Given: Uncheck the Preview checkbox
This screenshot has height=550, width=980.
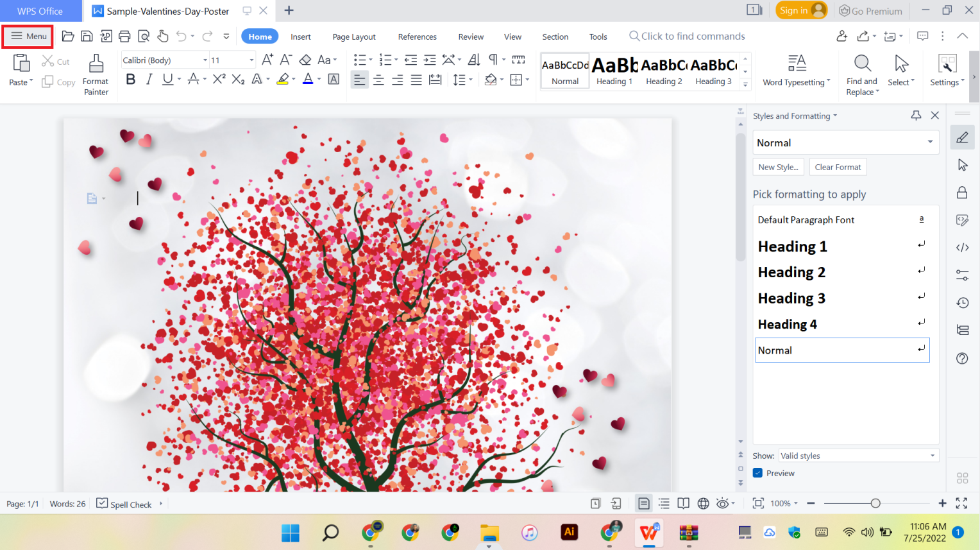Looking at the screenshot, I should pos(758,473).
